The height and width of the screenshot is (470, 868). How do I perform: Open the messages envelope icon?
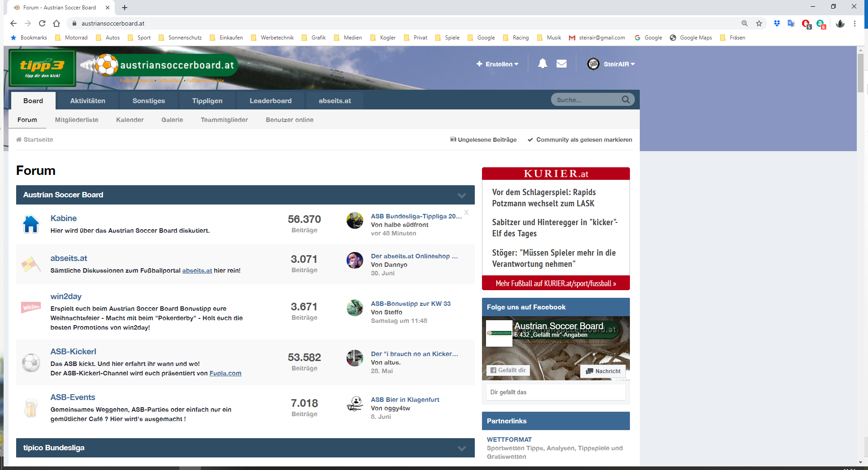click(x=561, y=64)
